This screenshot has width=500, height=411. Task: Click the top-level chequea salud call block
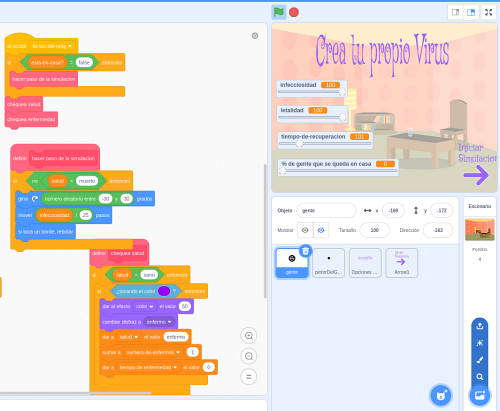(24, 104)
